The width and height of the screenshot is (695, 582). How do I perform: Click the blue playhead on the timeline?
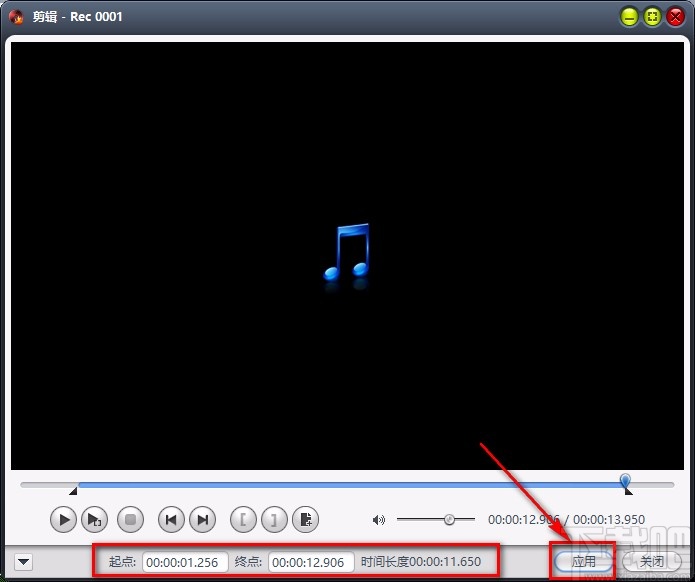(625, 480)
